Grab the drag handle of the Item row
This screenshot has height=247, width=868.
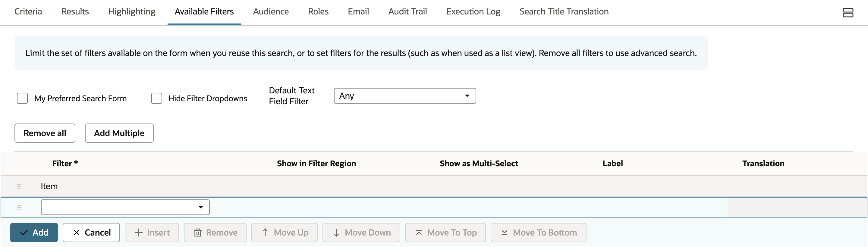pos(19,186)
